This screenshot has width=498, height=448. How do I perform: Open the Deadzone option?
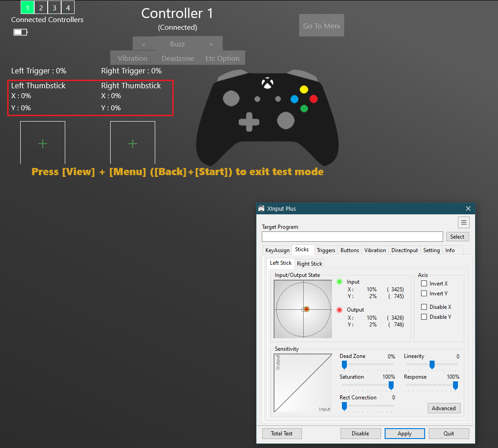point(178,58)
